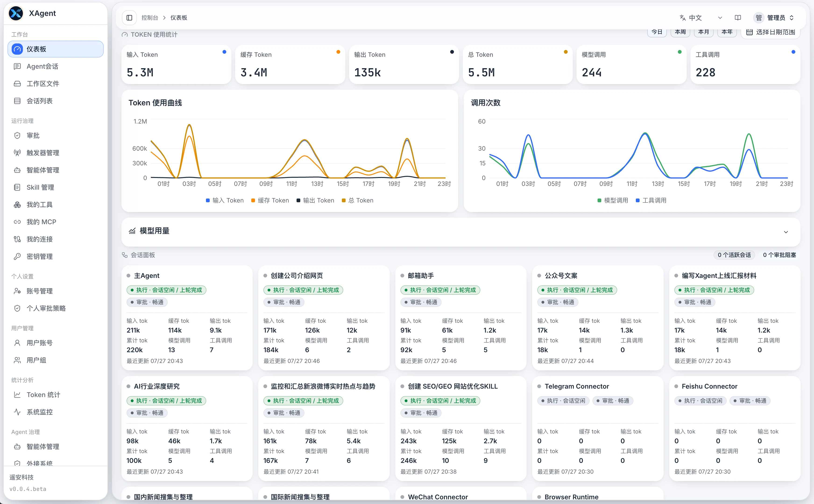Click the 我的连接 connection icon
The image size is (814, 504).
coord(17,239)
